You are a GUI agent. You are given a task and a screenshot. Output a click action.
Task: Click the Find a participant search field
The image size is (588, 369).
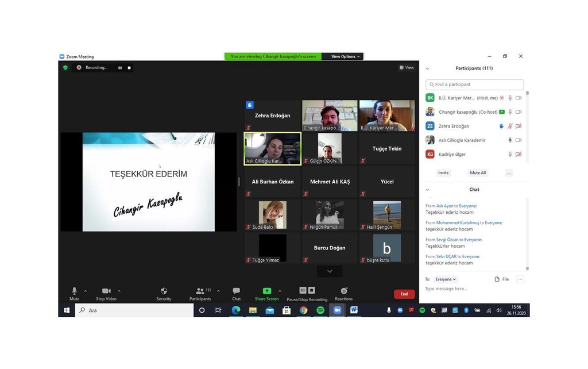click(474, 84)
